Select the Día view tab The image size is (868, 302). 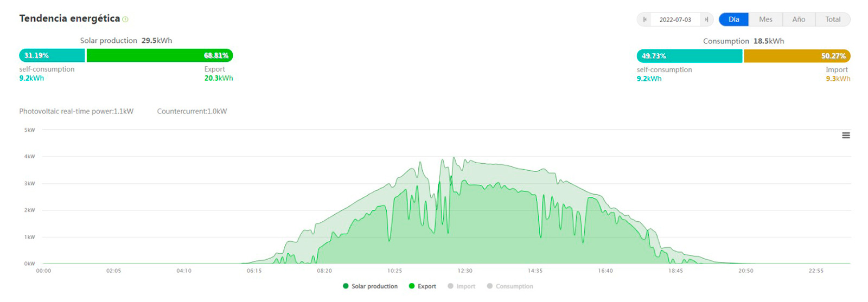pos(733,20)
